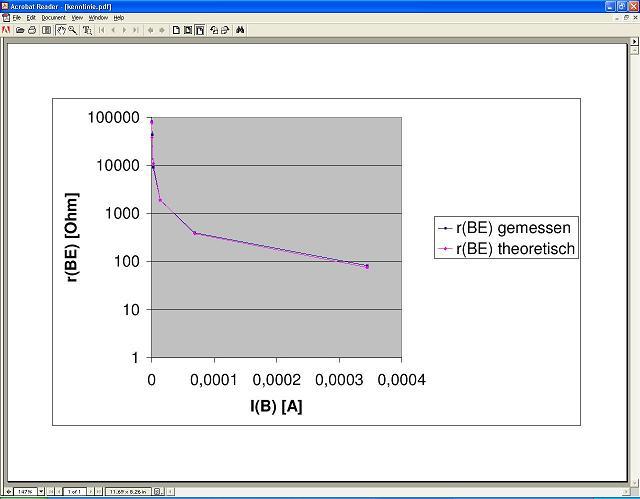
Task: Click page number field '1 of 1'
Action: click(x=74, y=491)
